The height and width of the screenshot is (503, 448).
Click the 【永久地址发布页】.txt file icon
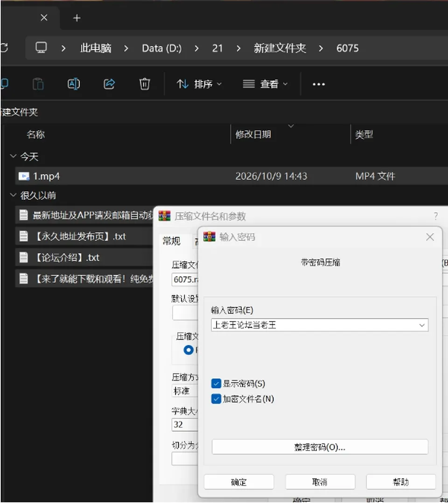pyautogui.click(x=23, y=236)
